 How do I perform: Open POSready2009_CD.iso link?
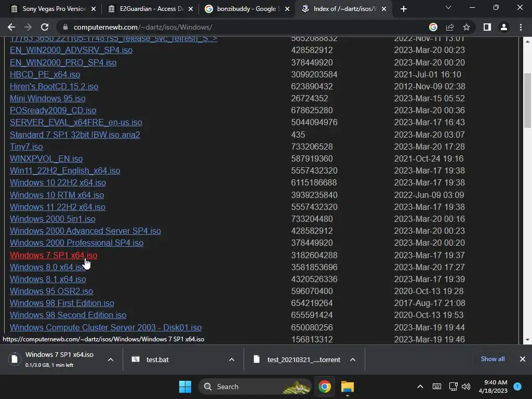pyautogui.click(x=53, y=110)
